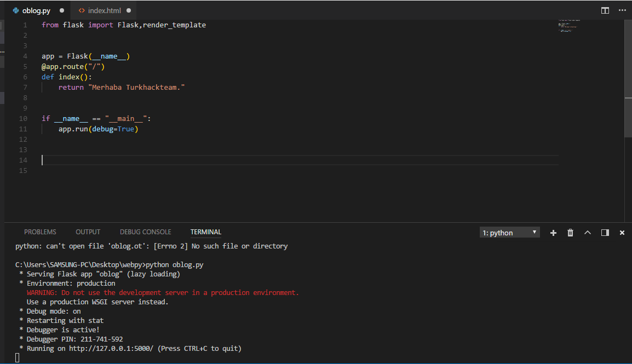Click the 'python oblog.py' command in terminal
The width and height of the screenshot is (632, 364).
[x=175, y=264]
